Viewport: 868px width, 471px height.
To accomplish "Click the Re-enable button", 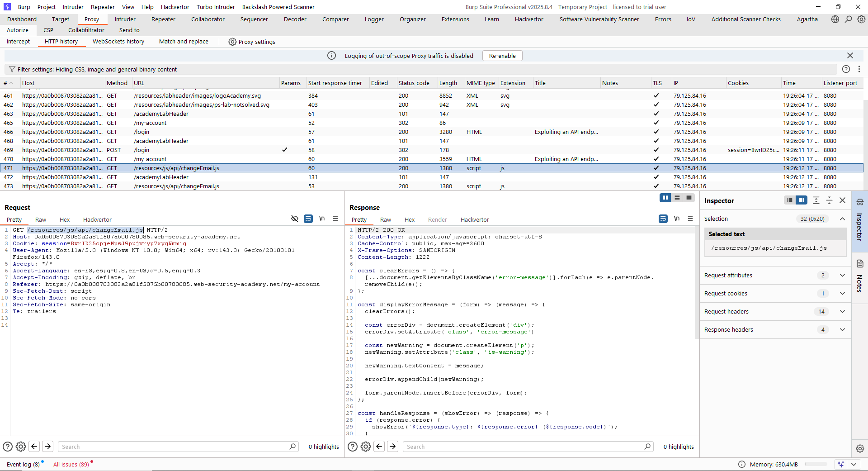I will pos(502,56).
